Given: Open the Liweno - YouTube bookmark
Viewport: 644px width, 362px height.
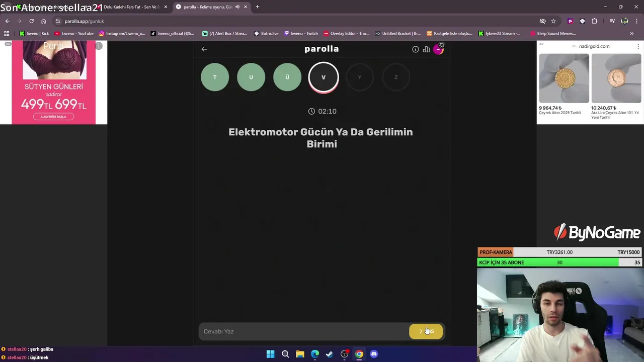Looking at the screenshot, I should pyautogui.click(x=74, y=34).
